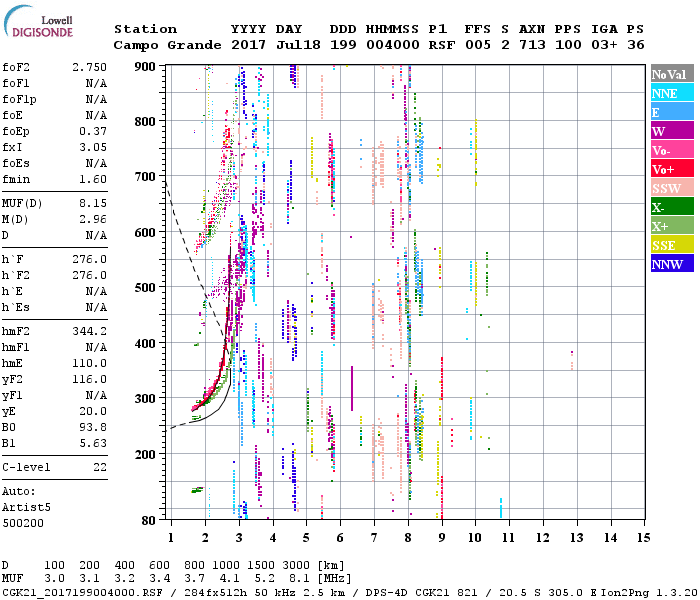Click the foF1 N/A value
This screenshot has width=700, height=600.
pos(96,83)
